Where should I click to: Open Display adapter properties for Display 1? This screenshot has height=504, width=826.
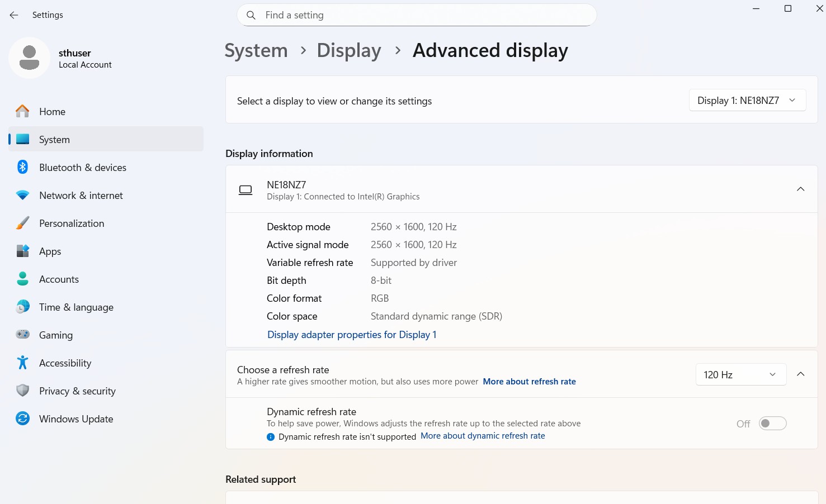(x=352, y=335)
